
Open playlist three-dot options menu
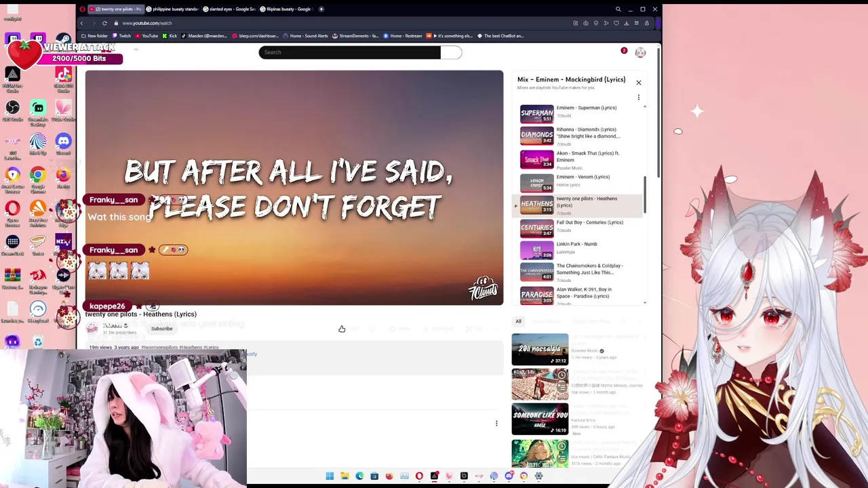[638, 98]
